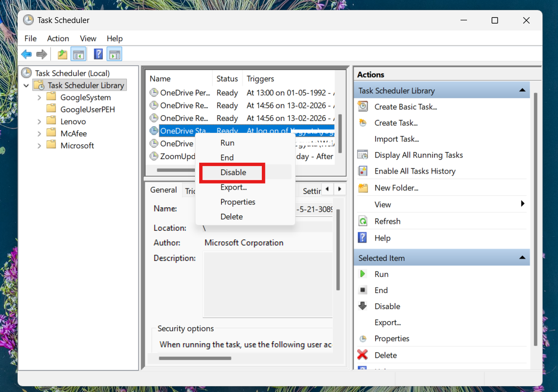558x392 pixels.
Task: Collapse the Task Scheduler Library tree node
Action: pos(26,85)
